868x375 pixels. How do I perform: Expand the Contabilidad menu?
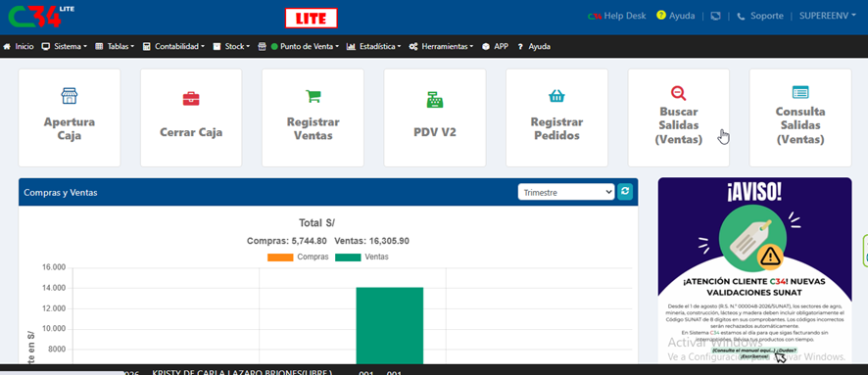click(173, 47)
